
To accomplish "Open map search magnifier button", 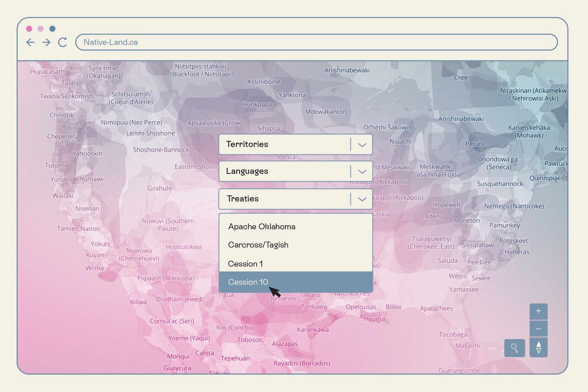I will point(514,348).
